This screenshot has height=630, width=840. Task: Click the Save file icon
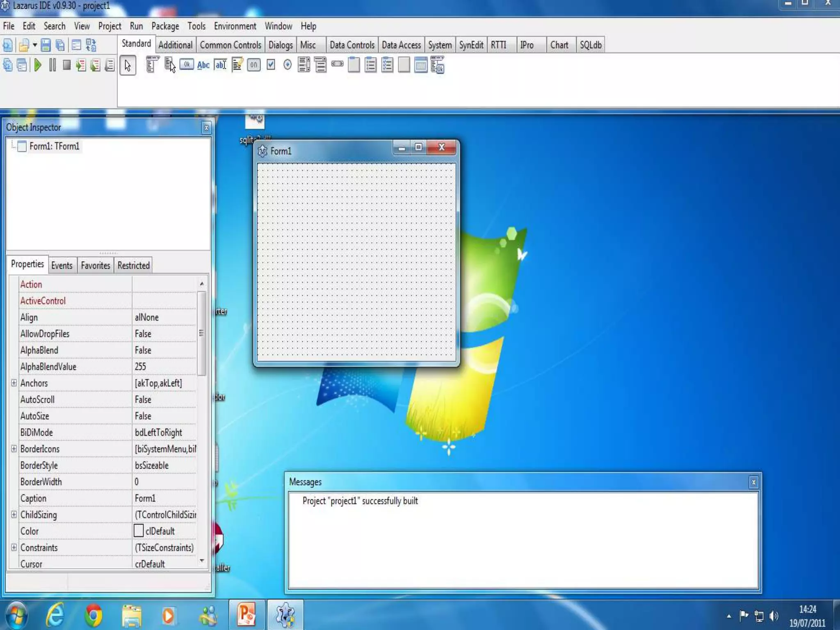coord(46,45)
